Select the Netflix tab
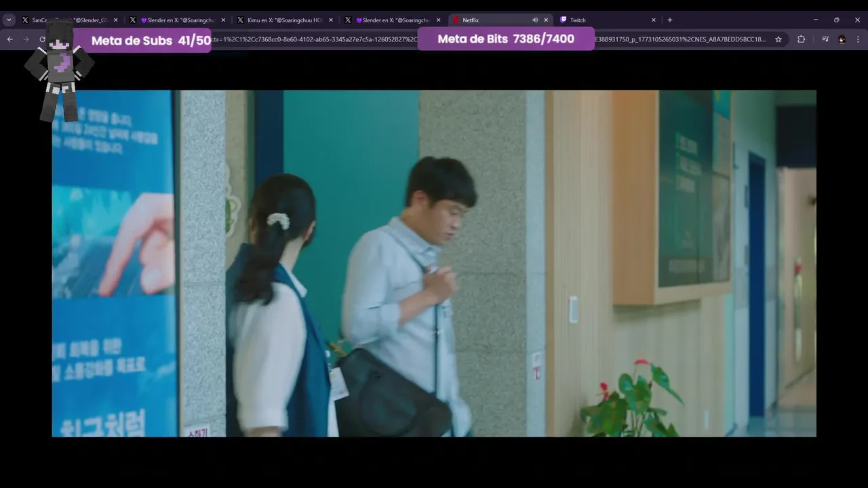 click(x=500, y=20)
